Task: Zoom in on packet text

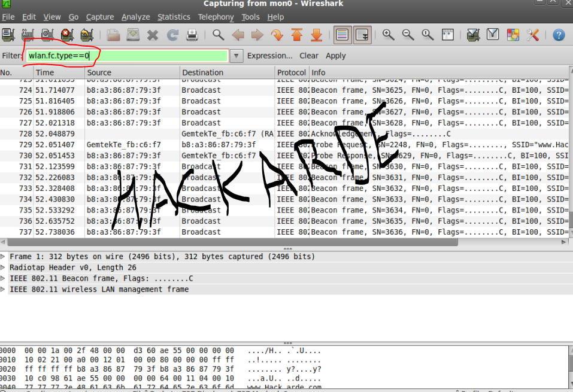Action: [x=388, y=35]
